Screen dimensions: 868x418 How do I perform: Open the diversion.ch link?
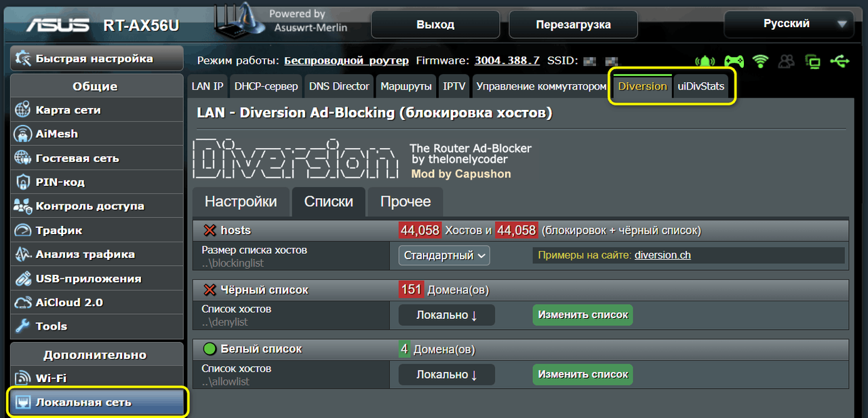point(663,256)
